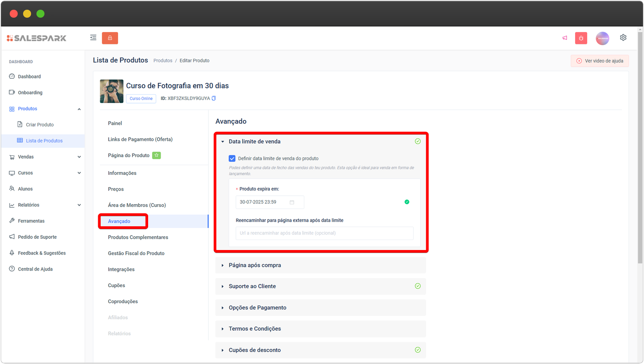Image resolution: width=644 pixels, height=364 pixels.
Task: Click the red bug report icon
Action: coord(581,38)
